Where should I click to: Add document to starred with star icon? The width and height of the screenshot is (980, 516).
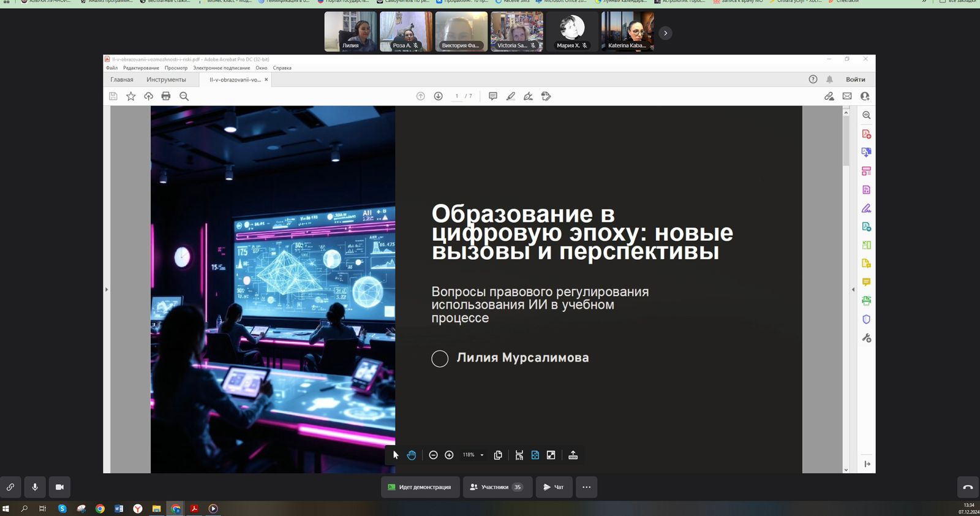tap(130, 96)
